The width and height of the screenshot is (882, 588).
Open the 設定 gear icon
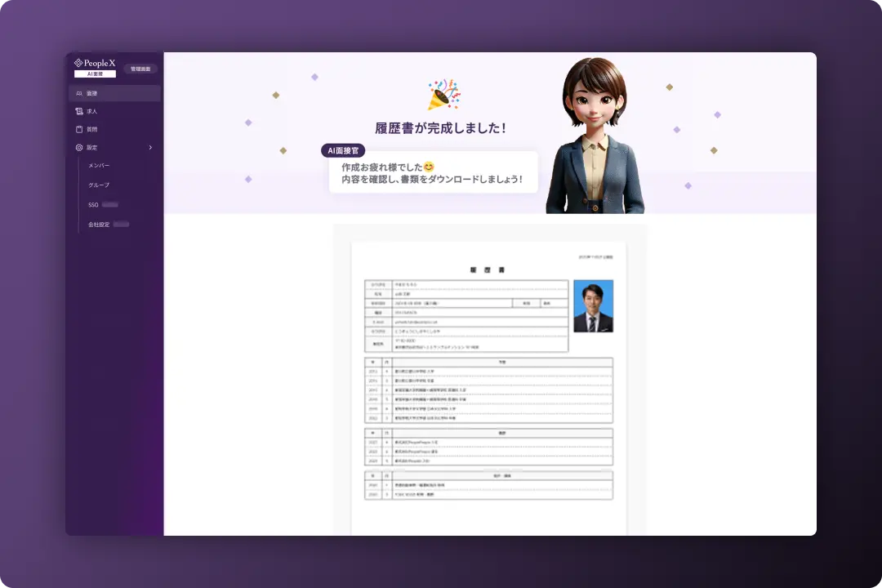pyautogui.click(x=78, y=147)
